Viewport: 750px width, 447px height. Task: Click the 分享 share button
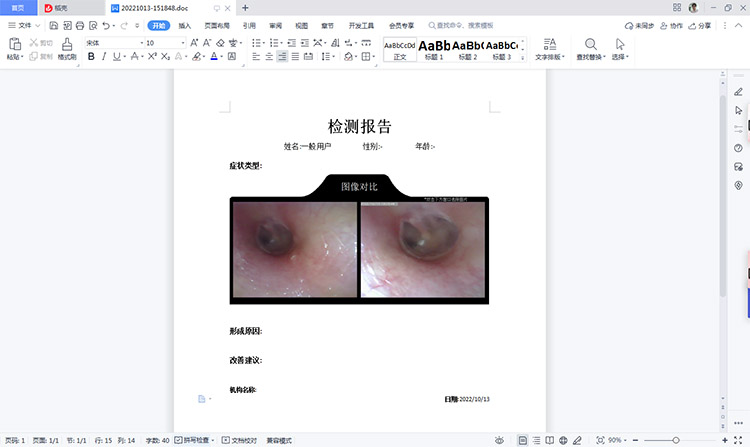[699, 26]
